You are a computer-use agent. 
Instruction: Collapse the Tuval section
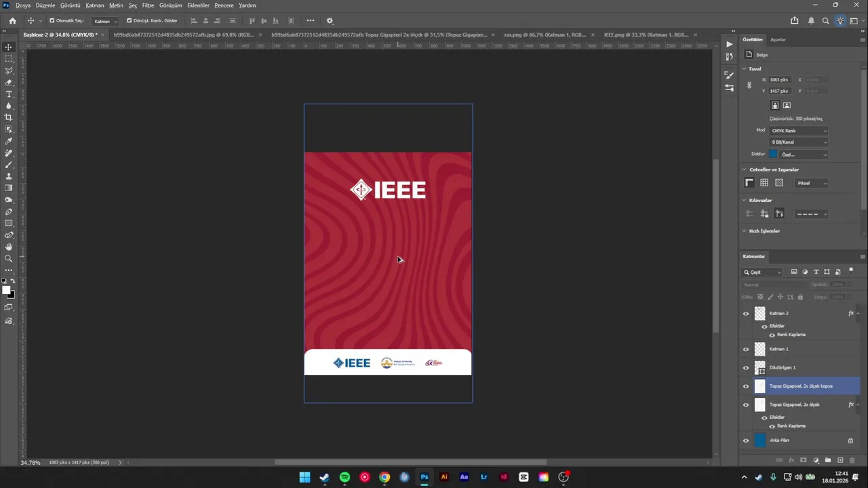coord(744,68)
